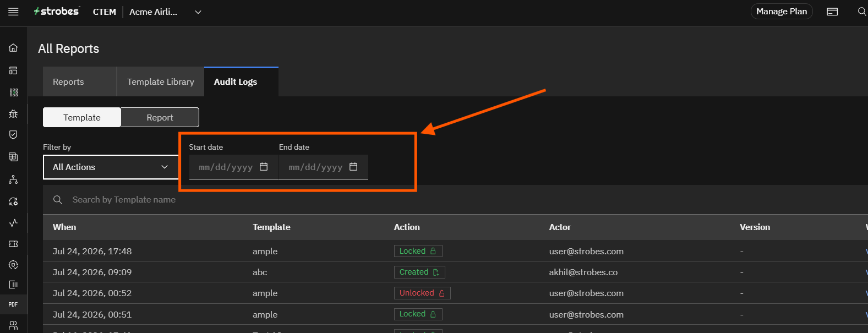Open the hexagon settings sidebar icon
Image resolution: width=868 pixels, height=333 pixels.
pos(13,265)
